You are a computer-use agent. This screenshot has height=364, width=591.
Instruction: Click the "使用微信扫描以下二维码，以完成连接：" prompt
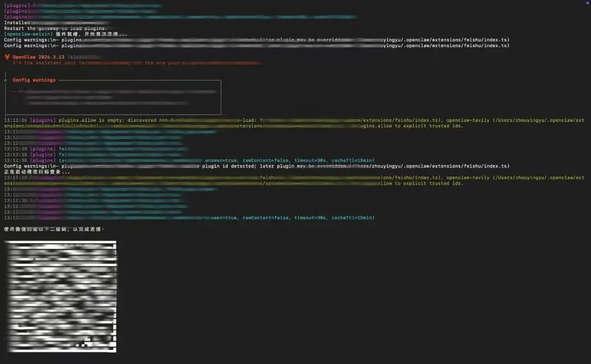click(54, 229)
